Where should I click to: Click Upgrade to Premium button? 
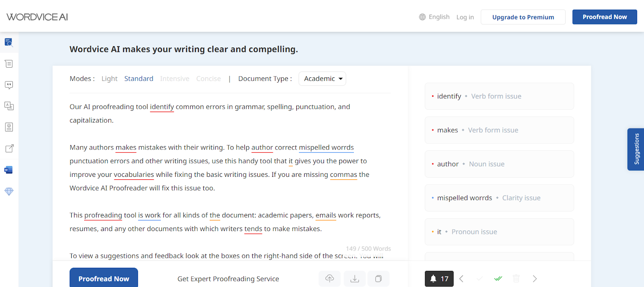(523, 17)
